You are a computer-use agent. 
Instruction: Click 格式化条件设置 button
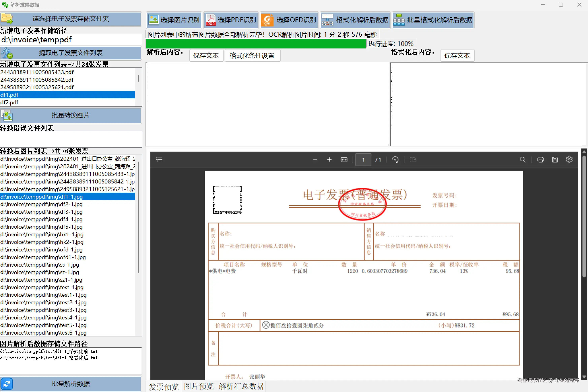click(x=252, y=55)
